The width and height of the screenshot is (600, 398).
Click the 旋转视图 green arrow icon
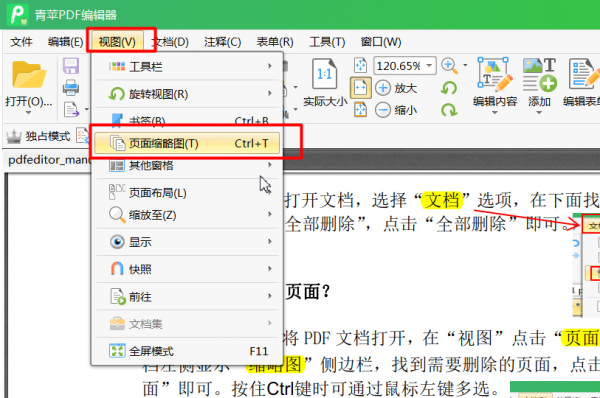117,94
